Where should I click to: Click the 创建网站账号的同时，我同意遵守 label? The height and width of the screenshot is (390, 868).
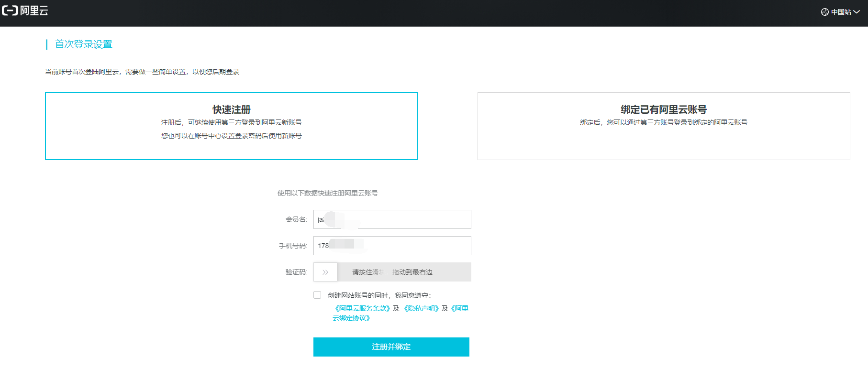point(379,295)
